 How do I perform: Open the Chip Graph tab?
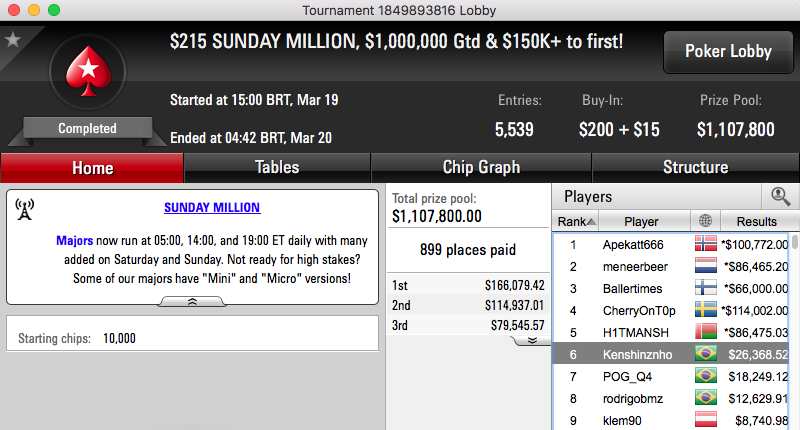[481, 167]
